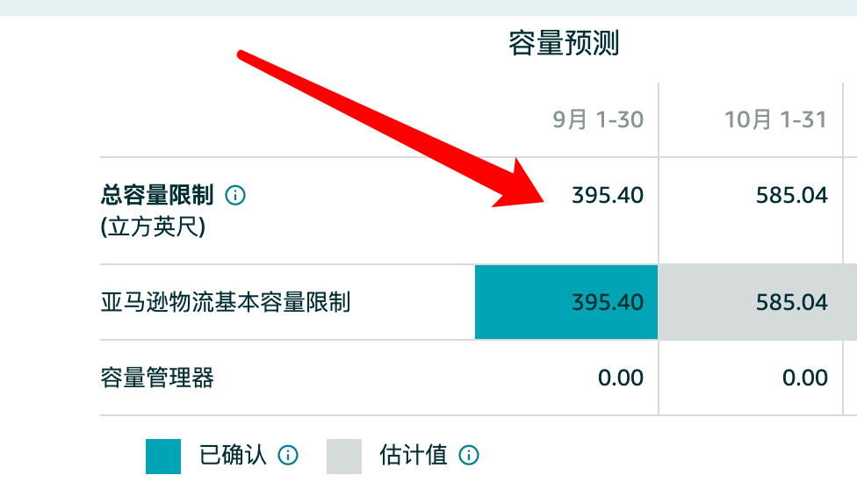
Task: Click September 容量管理器 value 0.00
Action: point(620,378)
